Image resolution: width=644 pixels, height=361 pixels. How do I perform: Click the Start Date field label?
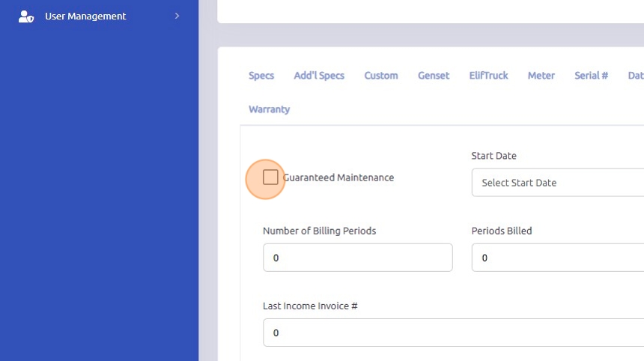pyautogui.click(x=493, y=156)
